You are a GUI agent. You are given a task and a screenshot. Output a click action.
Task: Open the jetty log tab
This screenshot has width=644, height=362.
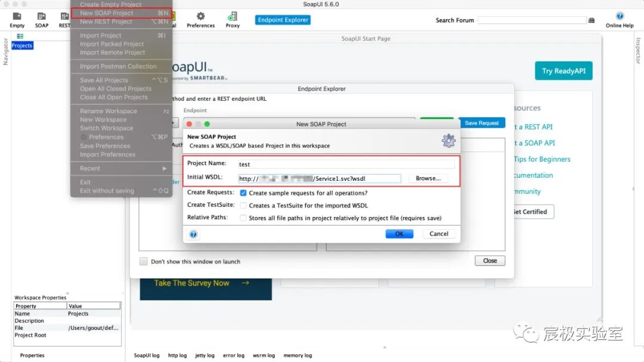click(205, 355)
